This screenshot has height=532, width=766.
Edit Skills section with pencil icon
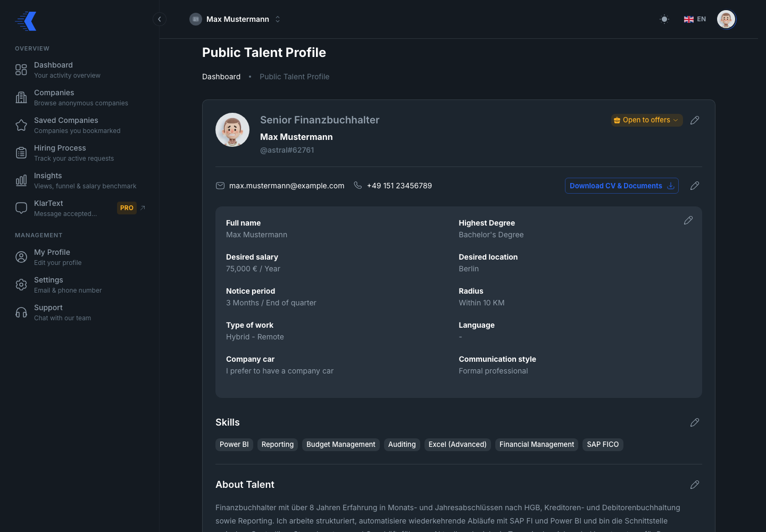pos(695,422)
